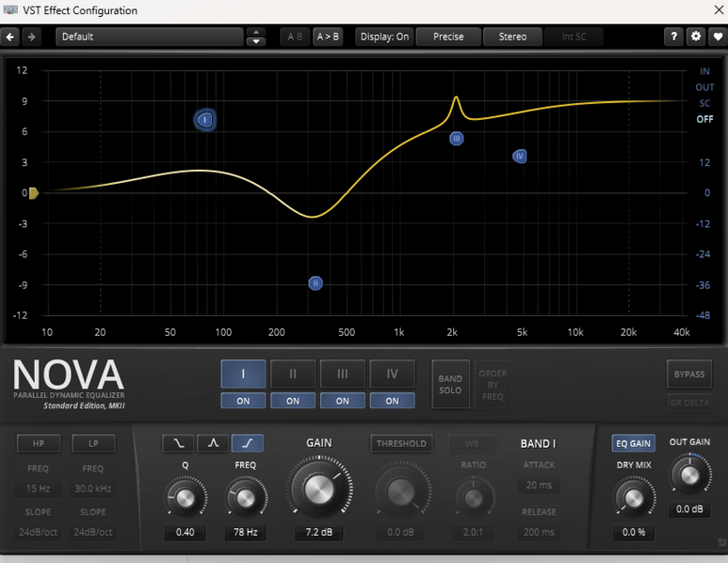Toggle the BYPASS button
The image size is (728, 563).
pyautogui.click(x=689, y=374)
